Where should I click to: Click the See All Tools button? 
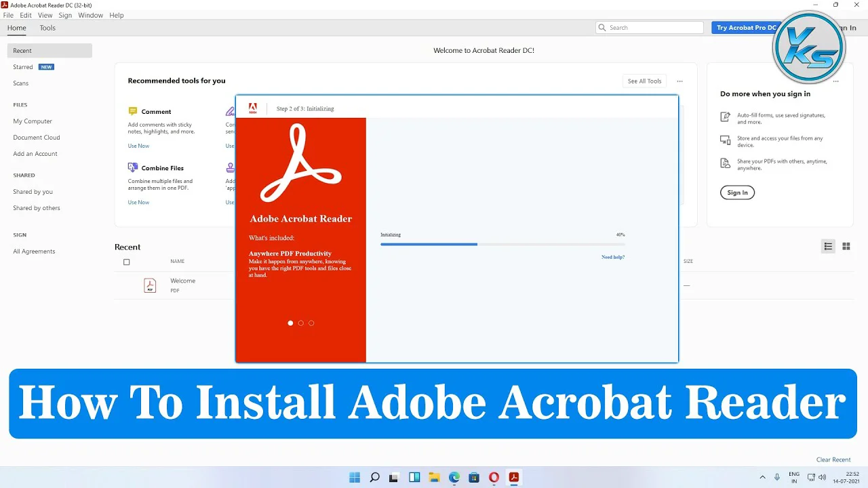(644, 81)
